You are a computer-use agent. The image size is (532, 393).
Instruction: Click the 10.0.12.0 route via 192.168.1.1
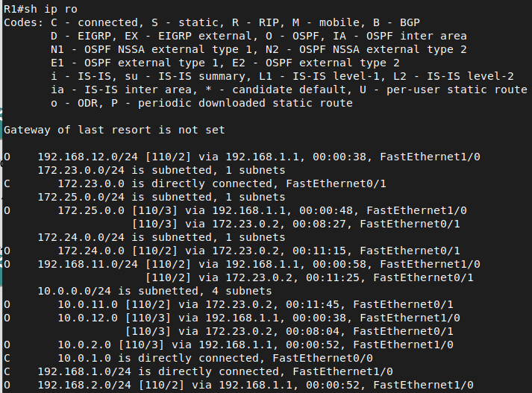pos(232,318)
